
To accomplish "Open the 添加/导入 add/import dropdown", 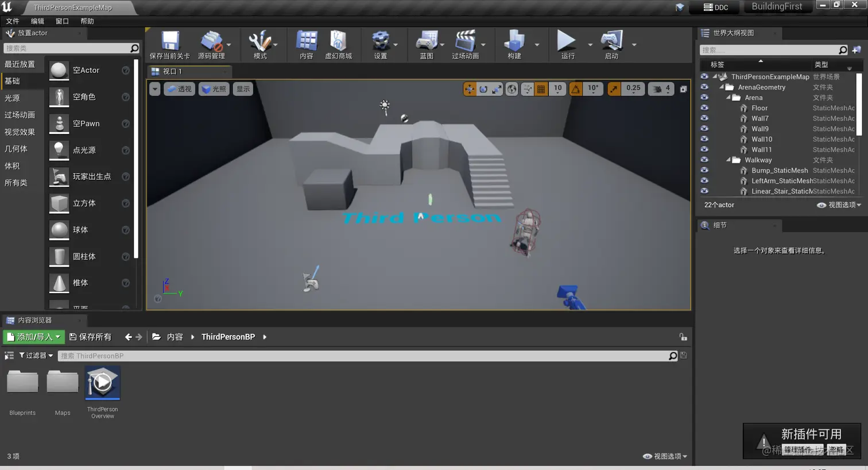I will 33,337.
